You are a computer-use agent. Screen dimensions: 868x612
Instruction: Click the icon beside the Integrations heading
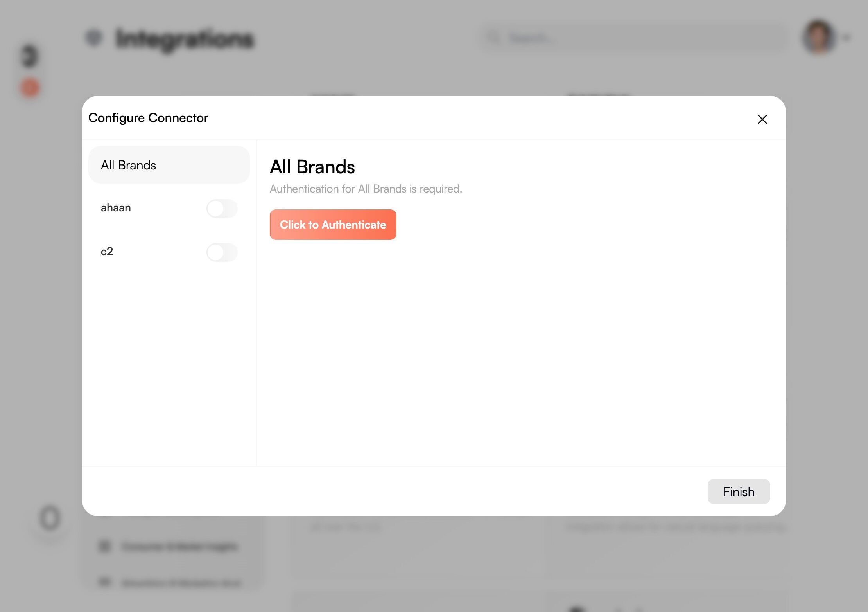tap(94, 38)
